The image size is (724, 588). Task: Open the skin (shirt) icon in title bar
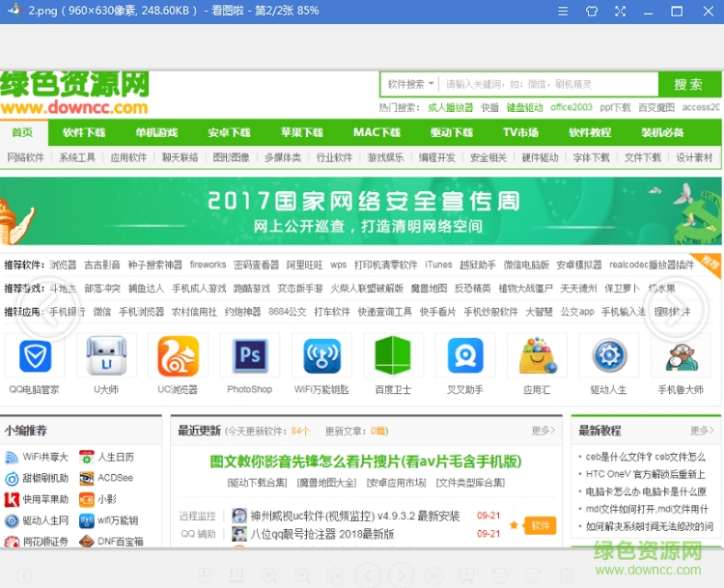pyautogui.click(x=592, y=11)
